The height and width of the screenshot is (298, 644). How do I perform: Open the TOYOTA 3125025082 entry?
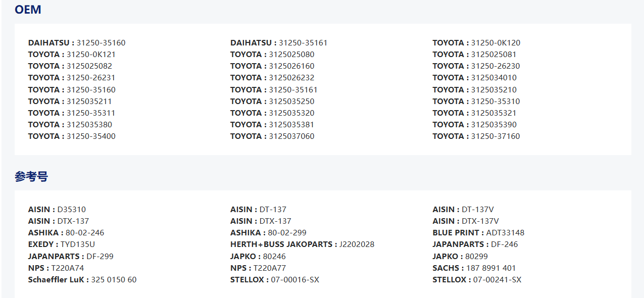pos(70,66)
